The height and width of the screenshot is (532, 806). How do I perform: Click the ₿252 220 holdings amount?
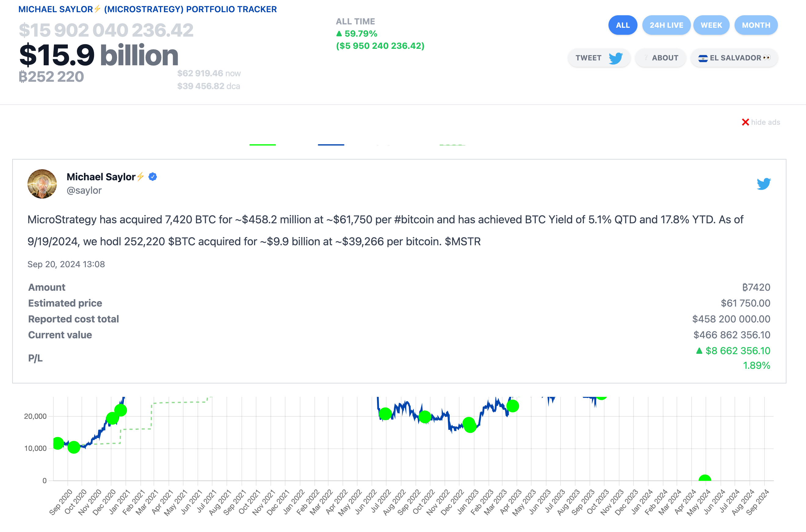(x=51, y=76)
